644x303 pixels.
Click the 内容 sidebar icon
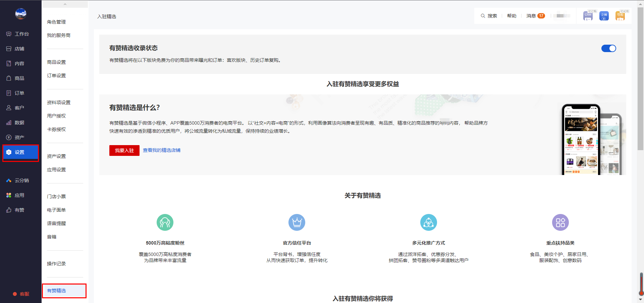coord(9,63)
